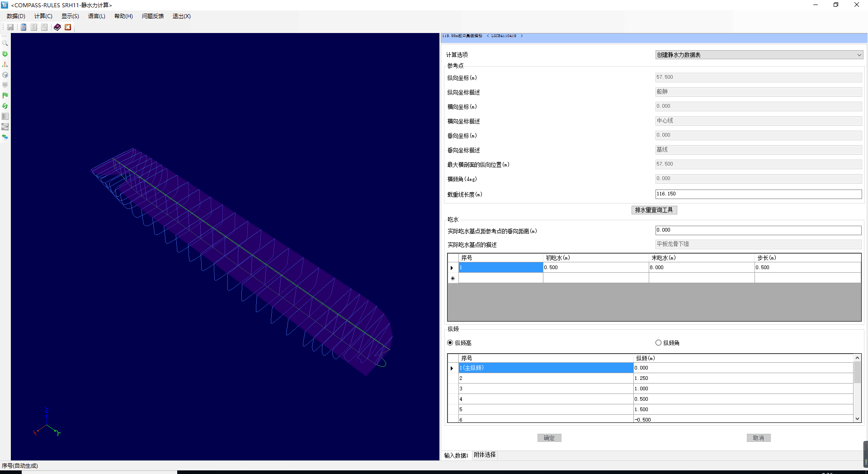Click the green-blue swap arrows sidebar icon
The image size is (868, 474).
click(x=5, y=137)
